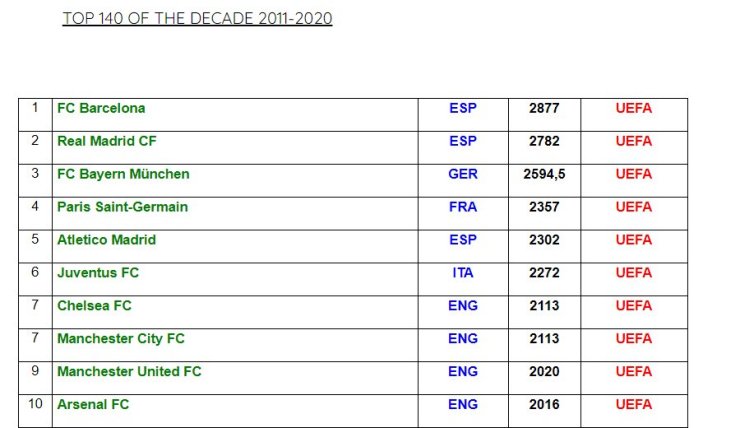This screenshot has width=740, height=428.
Task: Select Arsenal FC at rank 10
Action: click(93, 404)
